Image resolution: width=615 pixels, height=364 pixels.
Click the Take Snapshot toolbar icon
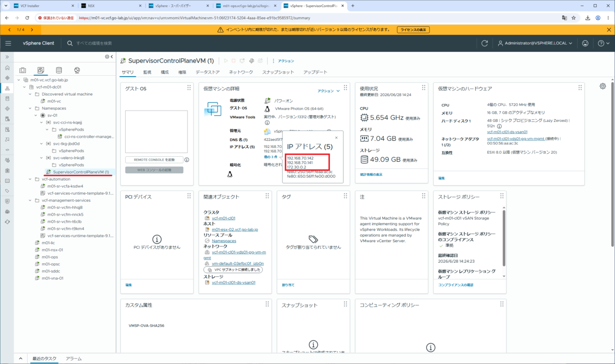pyautogui.click(x=260, y=61)
